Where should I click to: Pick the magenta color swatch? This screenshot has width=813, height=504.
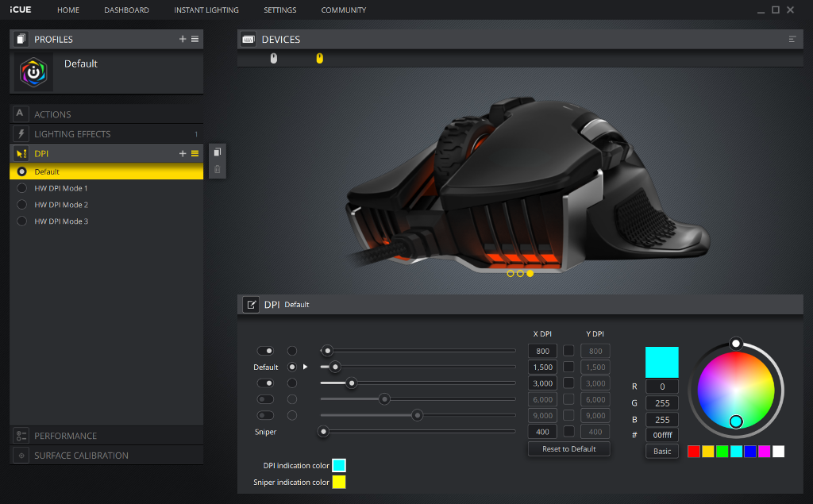point(764,452)
